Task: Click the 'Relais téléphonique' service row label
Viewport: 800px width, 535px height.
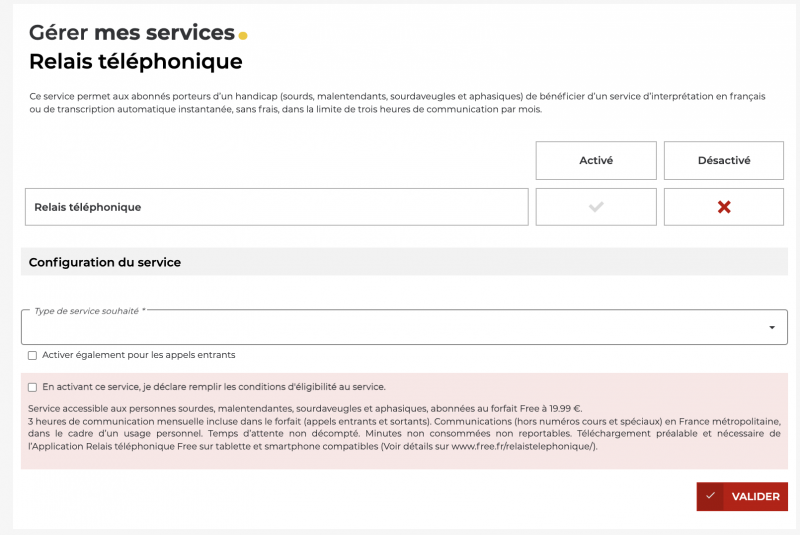Action: (88, 207)
